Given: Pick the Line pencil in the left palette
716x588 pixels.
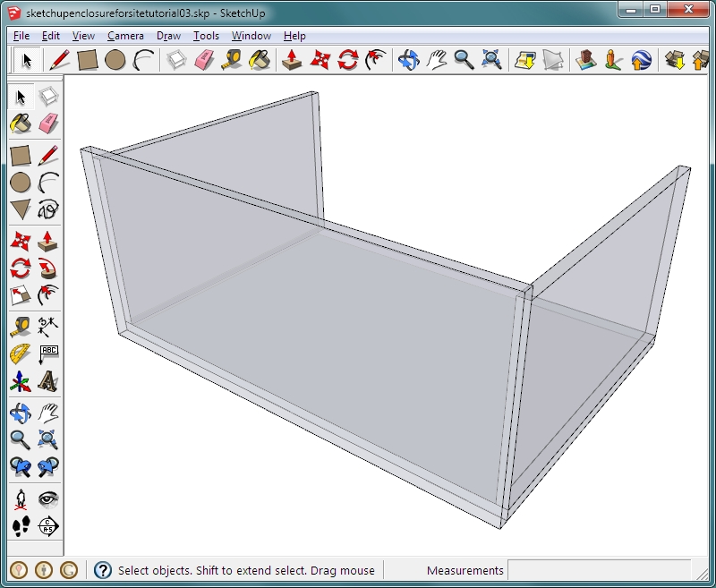Looking at the screenshot, I should click(x=48, y=156).
